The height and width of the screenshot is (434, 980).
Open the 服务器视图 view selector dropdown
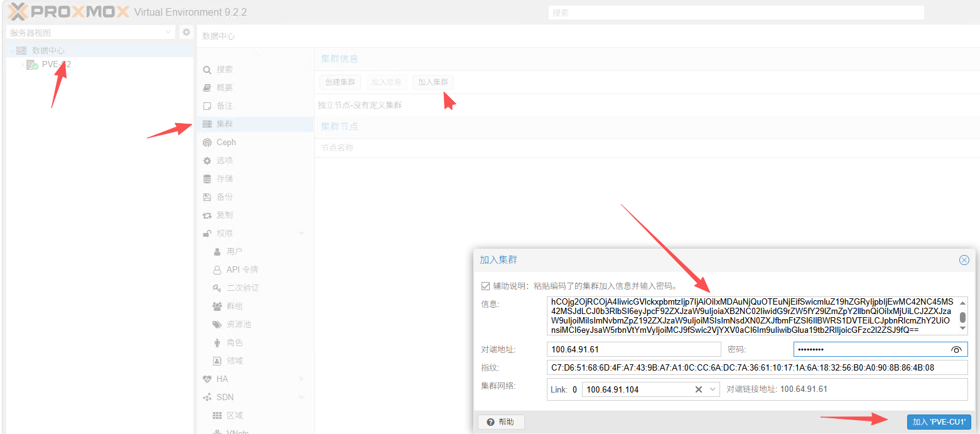tap(169, 32)
